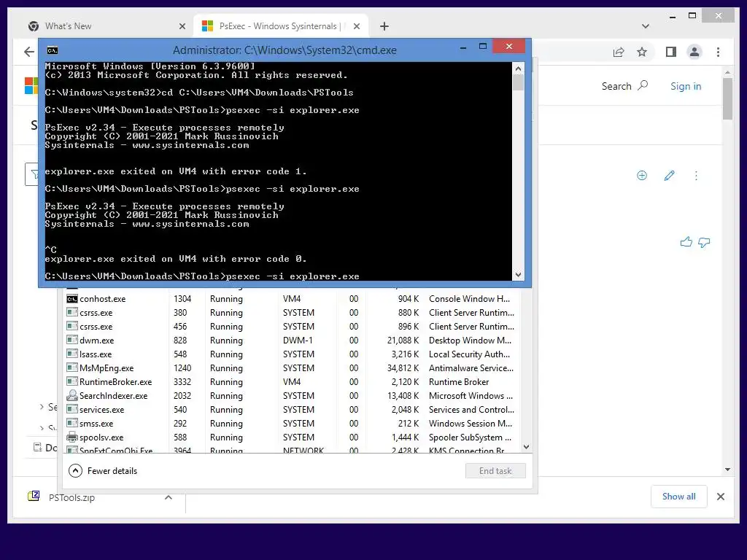Click the dwm.exe process icon
The image size is (747, 560).
click(72, 340)
